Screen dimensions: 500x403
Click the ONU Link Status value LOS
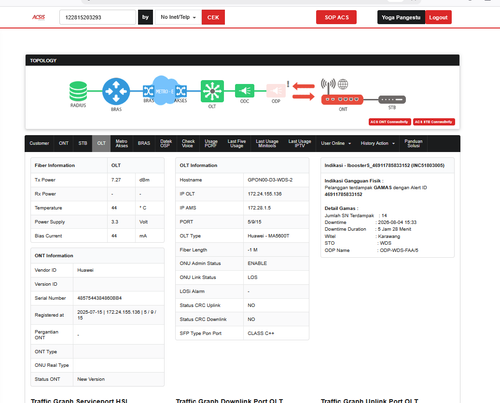(x=252, y=277)
